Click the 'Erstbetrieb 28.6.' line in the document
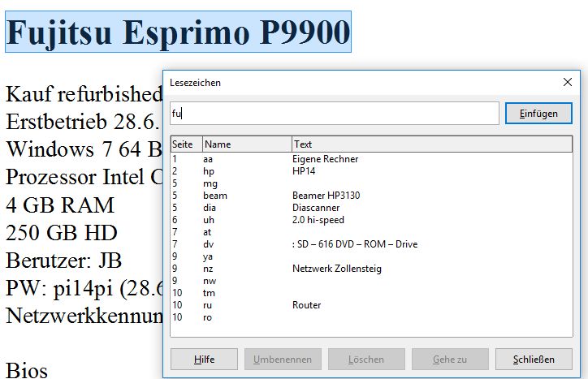Viewport: 588px width, 379px height. point(84,122)
